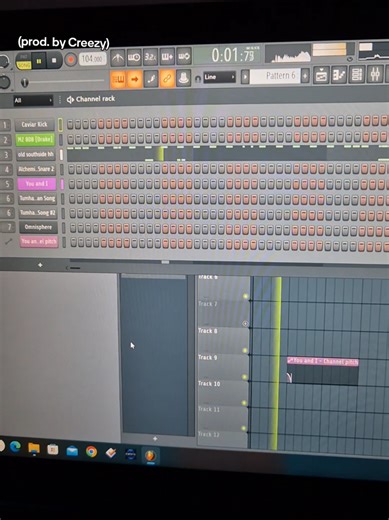Viewport: 389px width, 520px height.
Task: Open the pink You an..el pitch channel
Action: pos(39,241)
